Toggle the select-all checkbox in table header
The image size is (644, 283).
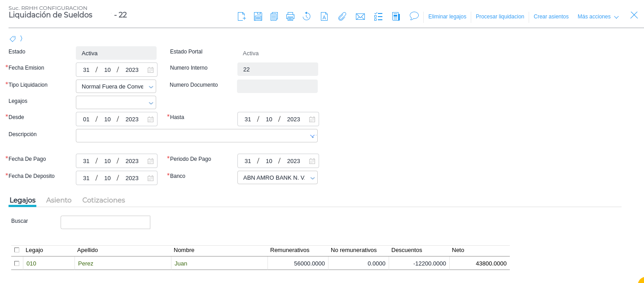[17, 250]
